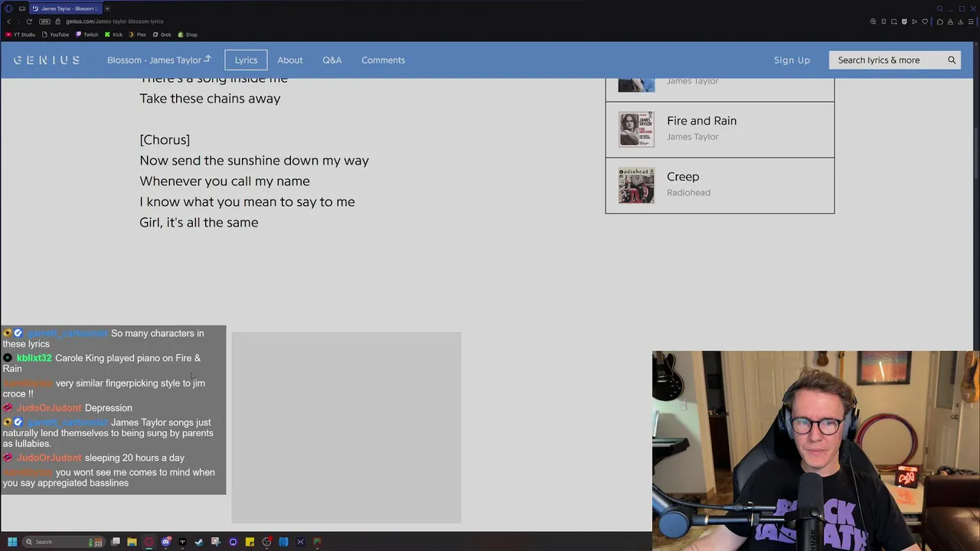Click the genius.com address bar URL
980x551 pixels.
tap(114, 21)
